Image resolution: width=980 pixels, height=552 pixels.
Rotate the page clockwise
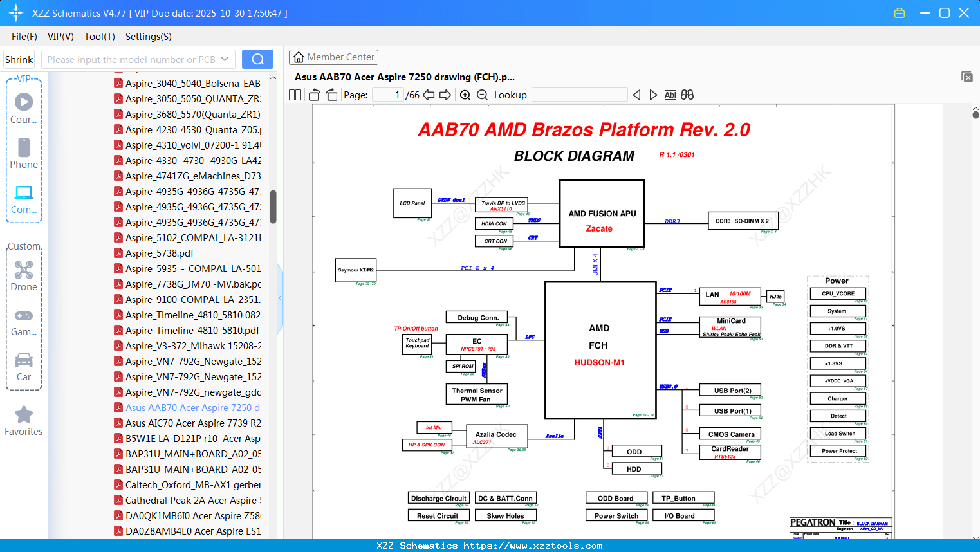(331, 95)
